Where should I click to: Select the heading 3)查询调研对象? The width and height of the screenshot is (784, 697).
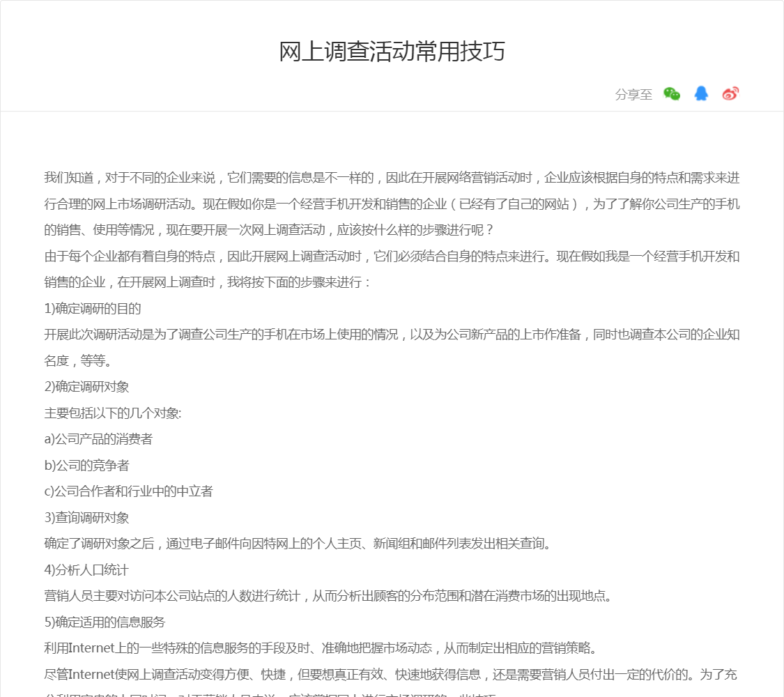click(86, 517)
